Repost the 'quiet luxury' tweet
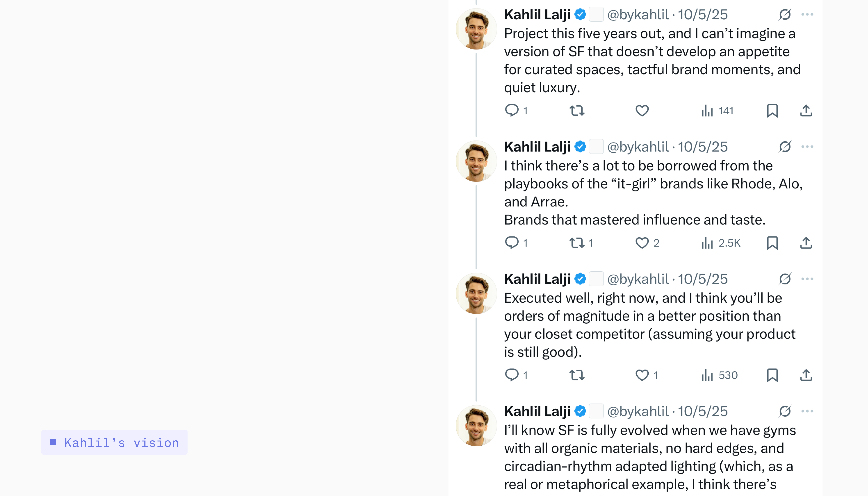The height and width of the screenshot is (496, 868). tap(577, 111)
